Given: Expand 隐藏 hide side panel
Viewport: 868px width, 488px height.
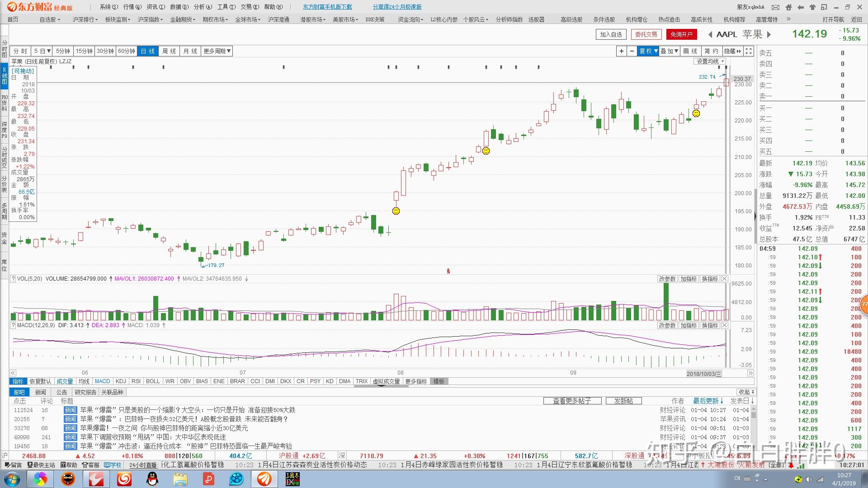Looking at the screenshot, I should (x=733, y=51).
